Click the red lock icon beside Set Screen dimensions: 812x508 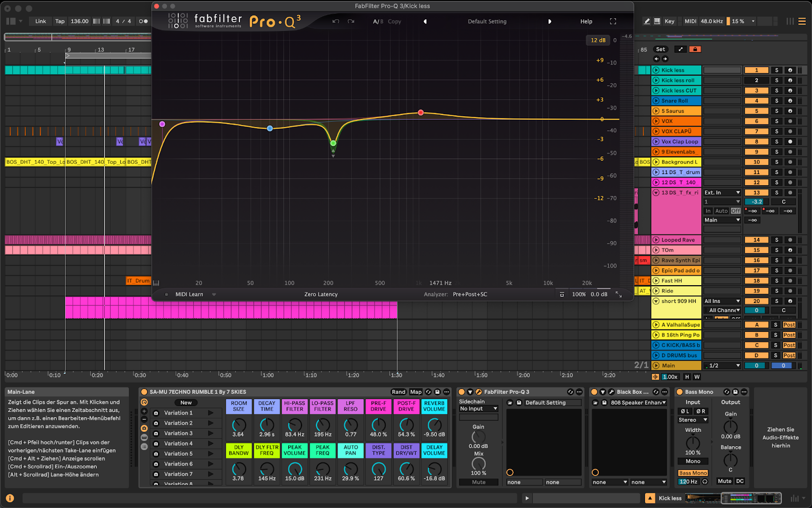695,49
